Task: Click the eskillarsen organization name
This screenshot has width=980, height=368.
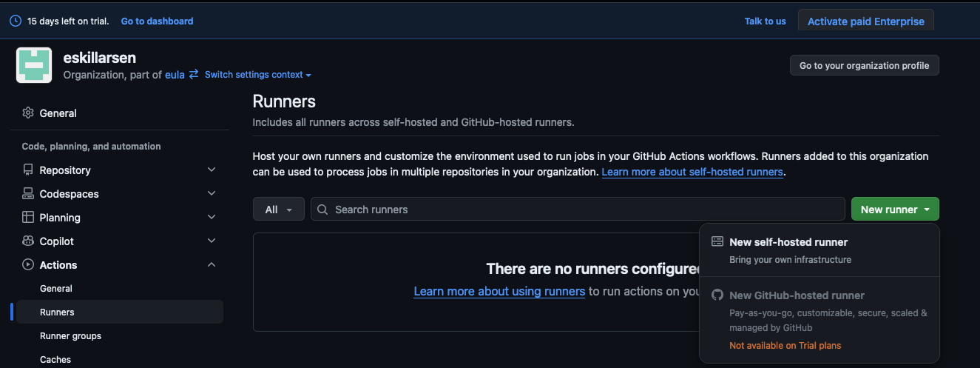Action: coord(100,58)
